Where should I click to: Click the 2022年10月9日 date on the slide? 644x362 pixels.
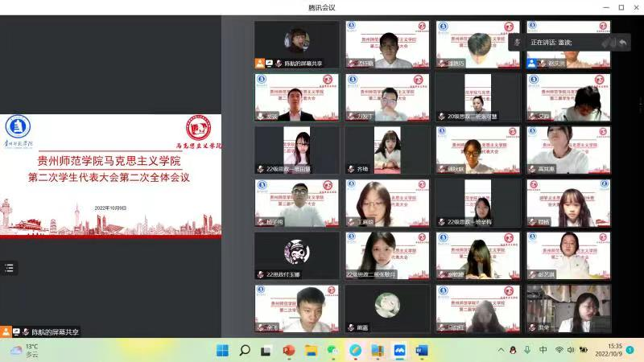coord(110,208)
